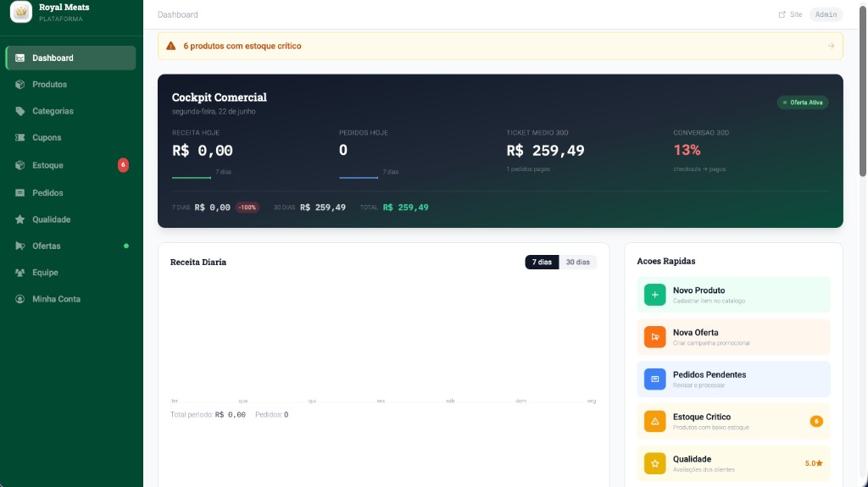Click the orange Nova Oferta icon
868x487 pixels.
tap(655, 337)
